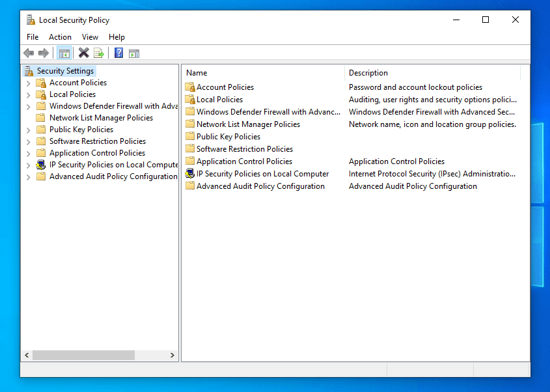
Task: Click the Forward navigation arrow
Action: click(x=44, y=53)
